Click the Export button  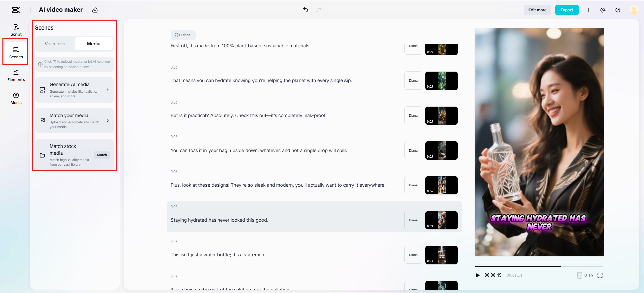[x=566, y=10]
